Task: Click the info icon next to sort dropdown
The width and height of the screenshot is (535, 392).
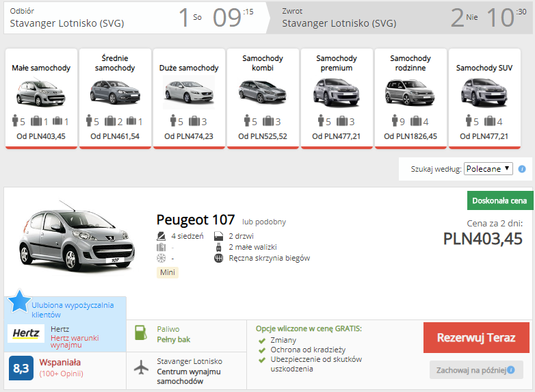Action: 522,169
